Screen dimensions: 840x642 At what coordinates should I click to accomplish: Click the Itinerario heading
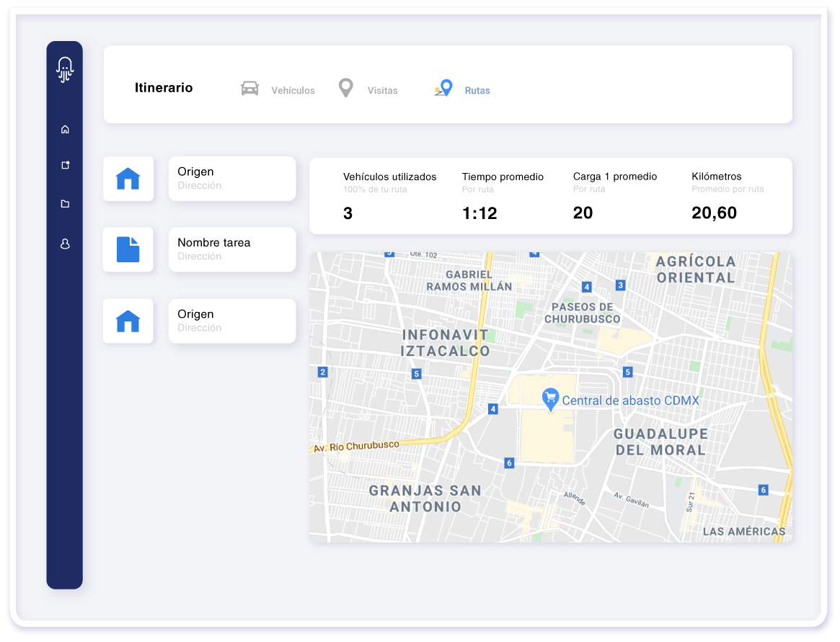[164, 88]
